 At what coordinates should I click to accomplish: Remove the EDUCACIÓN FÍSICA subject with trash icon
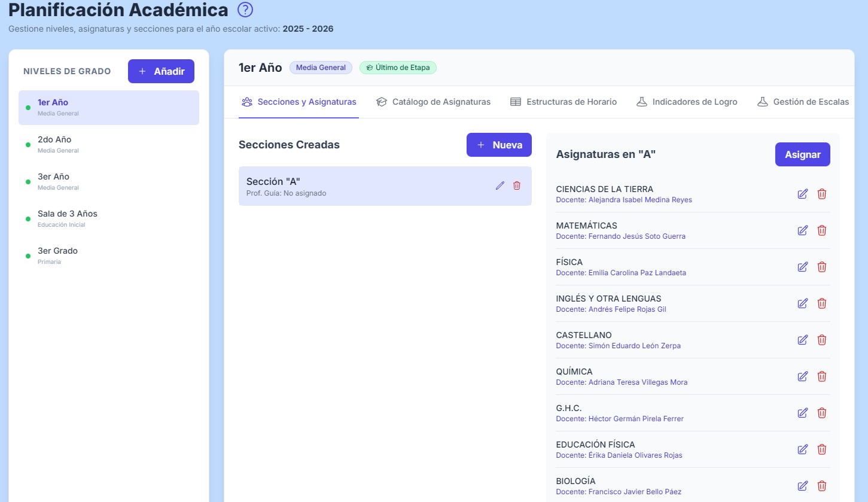point(822,449)
